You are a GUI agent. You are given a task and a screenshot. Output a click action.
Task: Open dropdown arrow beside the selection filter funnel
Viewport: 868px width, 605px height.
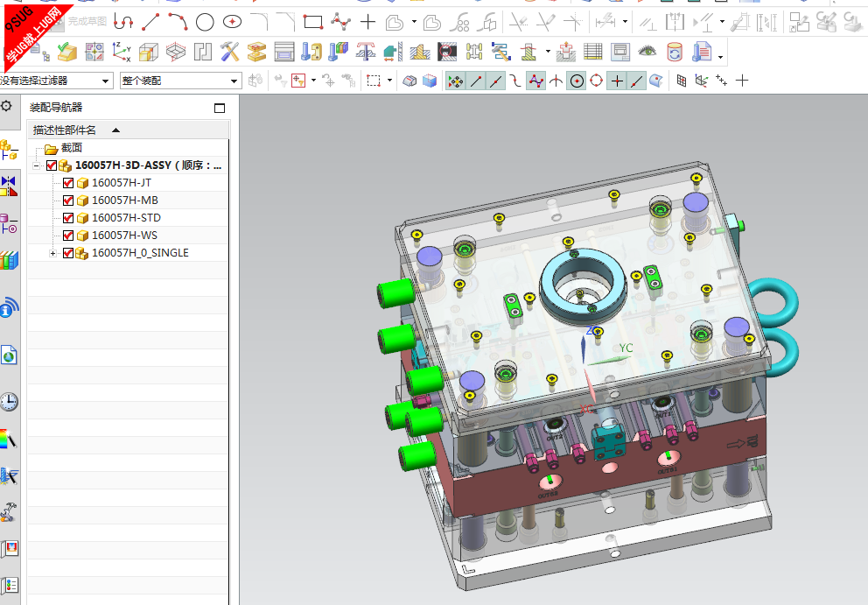click(313, 81)
